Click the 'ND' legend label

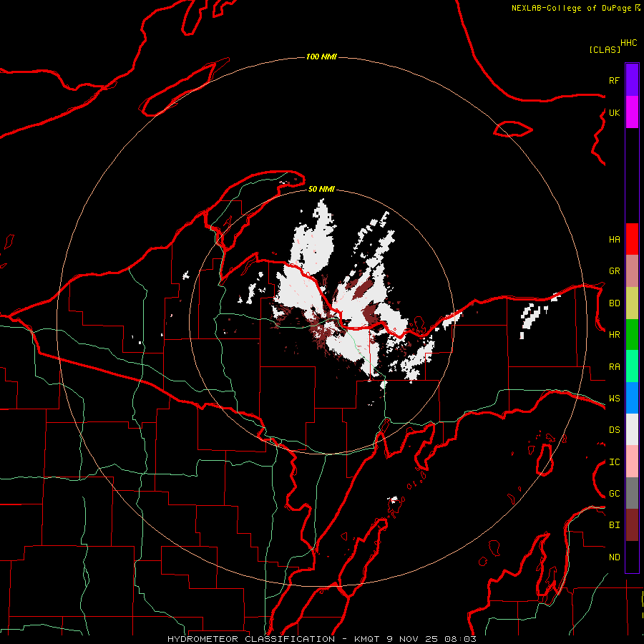tap(614, 557)
